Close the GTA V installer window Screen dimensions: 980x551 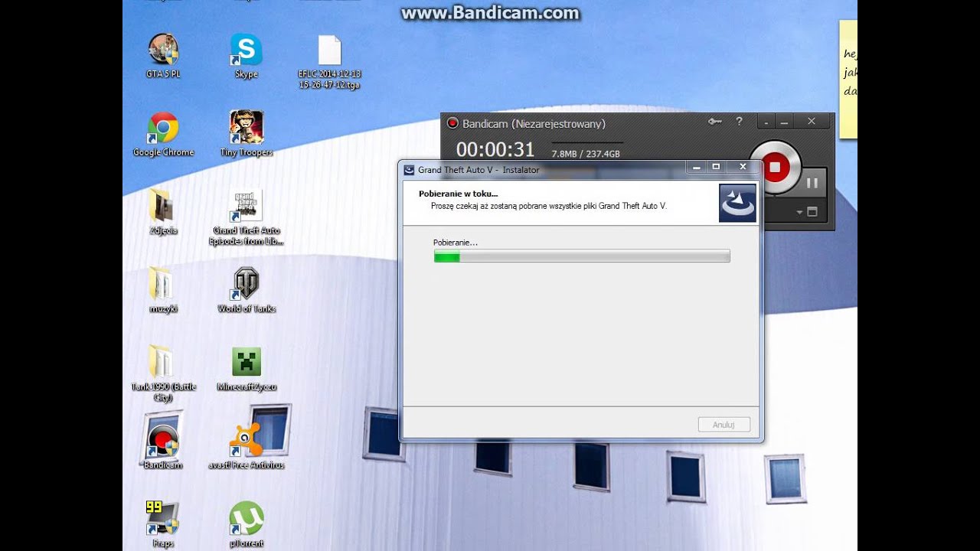[743, 167]
